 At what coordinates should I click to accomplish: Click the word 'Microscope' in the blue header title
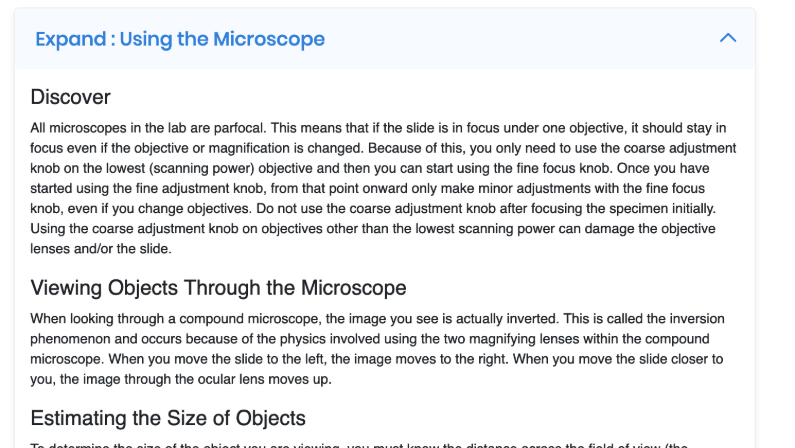click(x=269, y=39)
